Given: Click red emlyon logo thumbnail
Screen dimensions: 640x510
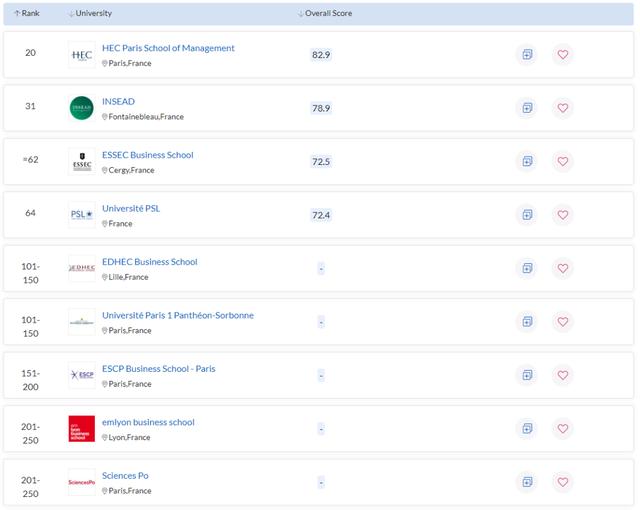Looking at the screenshot, I should 82,428.
